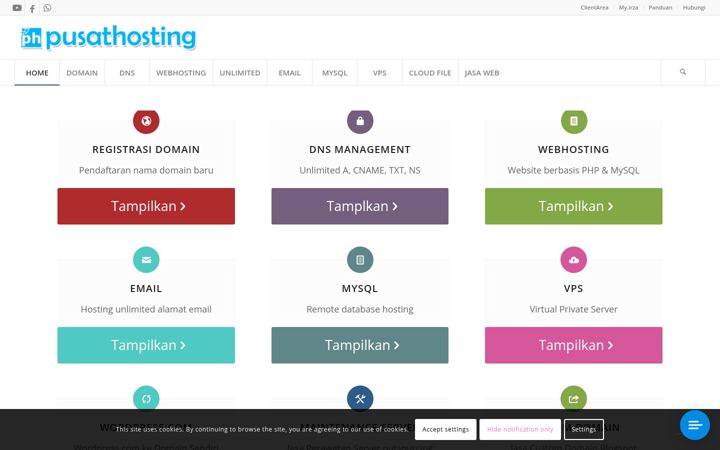The width and height of the screenshot is (720, 450).
Task: Open the JASA WEB menu item
Action: (482, 73)
